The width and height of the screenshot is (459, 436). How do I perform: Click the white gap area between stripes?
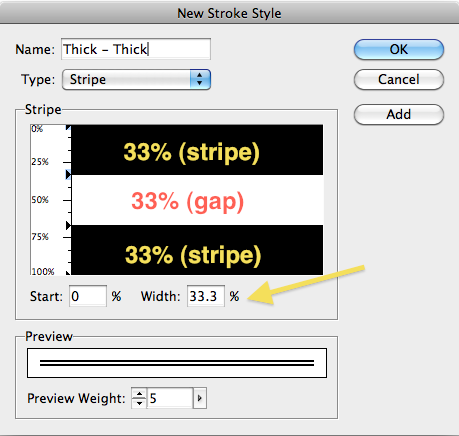[x=197, y=200]
